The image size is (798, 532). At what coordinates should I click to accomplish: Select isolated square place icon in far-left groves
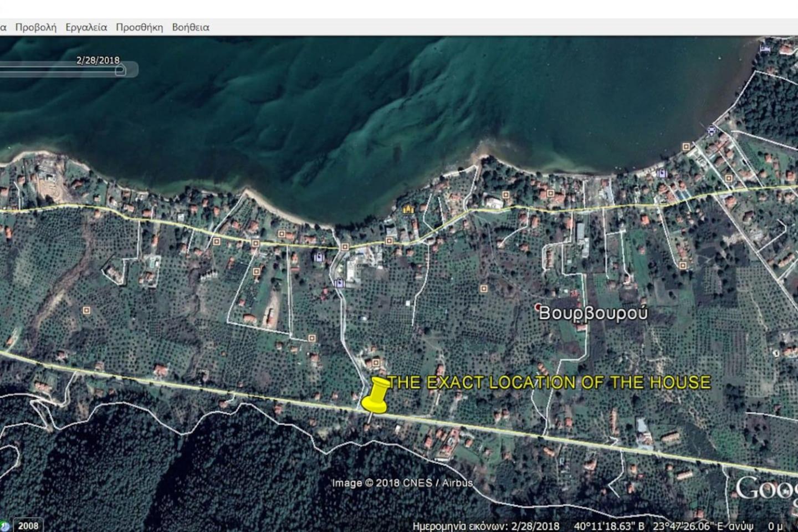click(86, 310)
